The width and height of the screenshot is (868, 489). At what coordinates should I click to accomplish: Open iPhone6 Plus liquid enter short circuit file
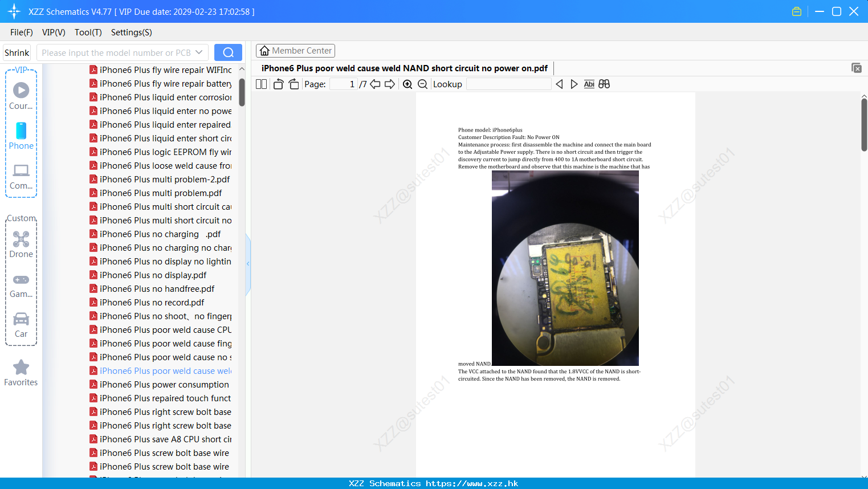point(161,138)
